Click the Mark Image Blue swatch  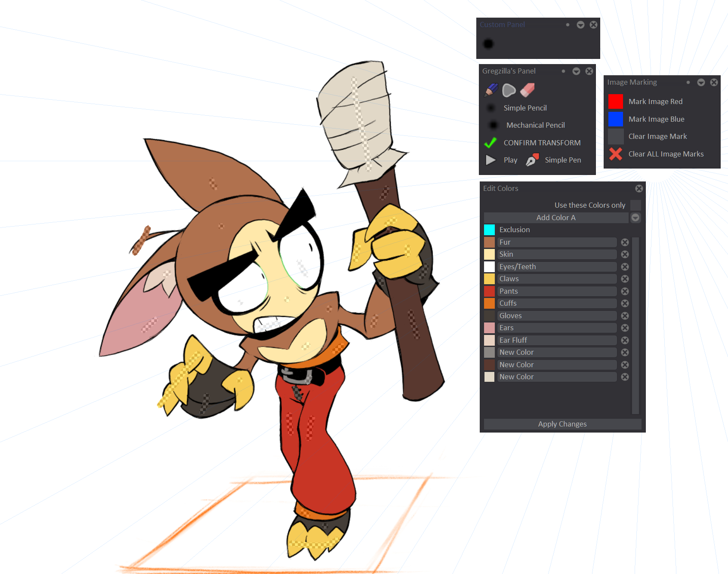pyautogui.click(x=615, y=119)
